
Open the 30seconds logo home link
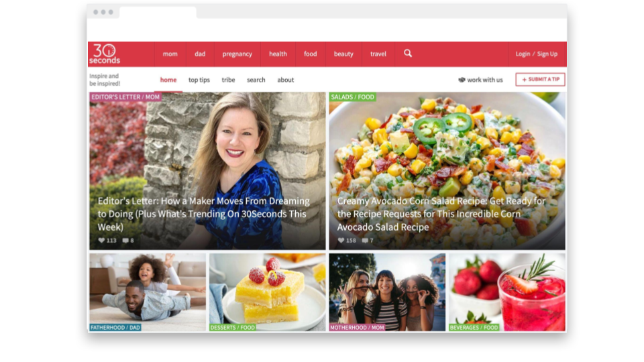[105, 54]
